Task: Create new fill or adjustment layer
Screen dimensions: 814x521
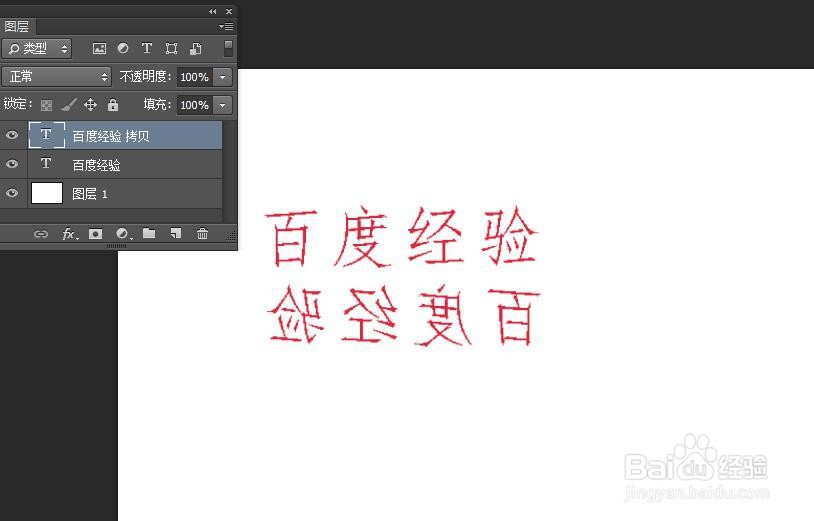Action: [124, 234]
